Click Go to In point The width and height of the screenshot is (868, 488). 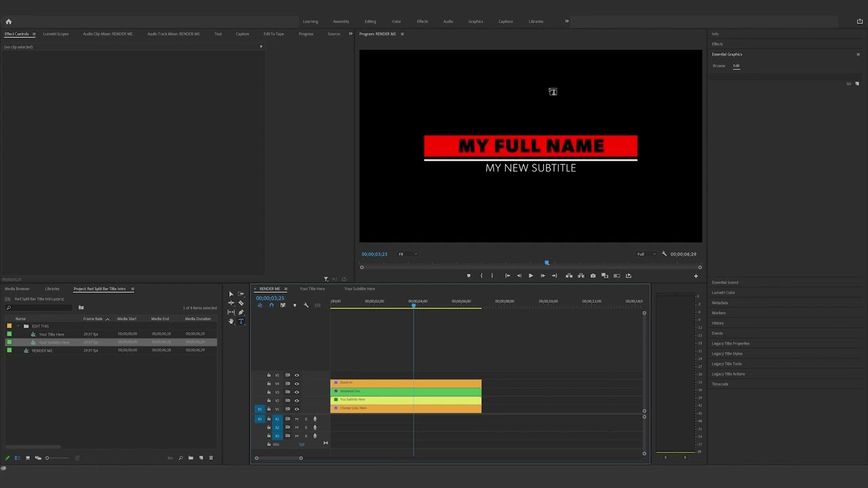click(x=507, y=276)
